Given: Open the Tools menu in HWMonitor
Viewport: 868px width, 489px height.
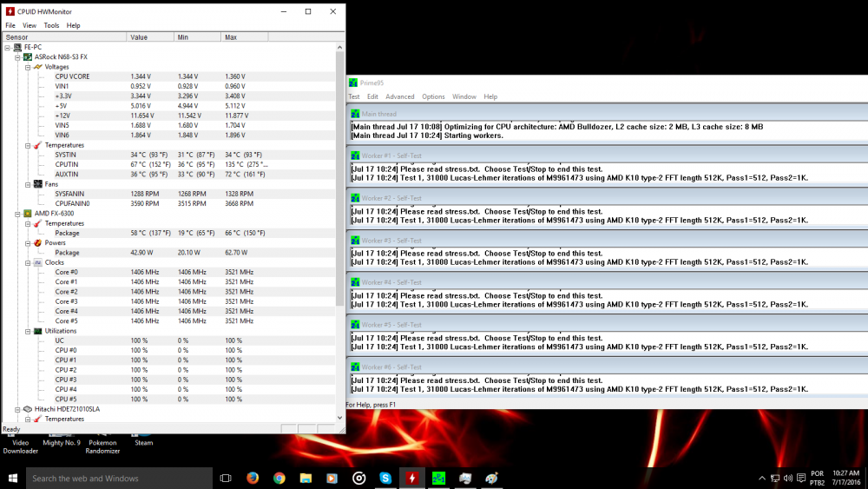Looking at the screenshot, I should (x=51, y=26).
